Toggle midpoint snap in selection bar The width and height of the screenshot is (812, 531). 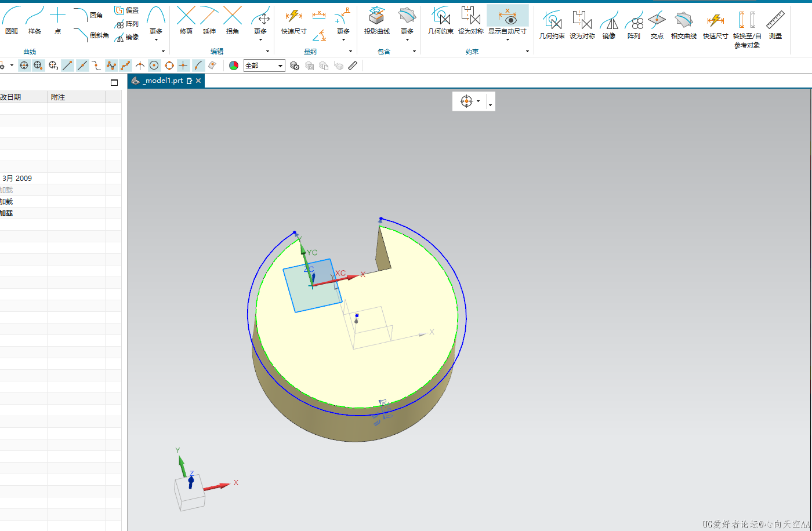click(x=83, y=66)
